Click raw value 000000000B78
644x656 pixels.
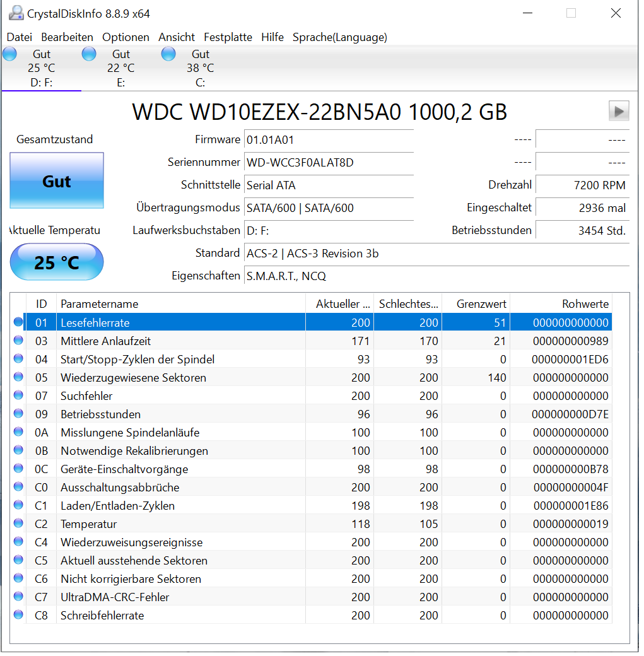[571, 469]
